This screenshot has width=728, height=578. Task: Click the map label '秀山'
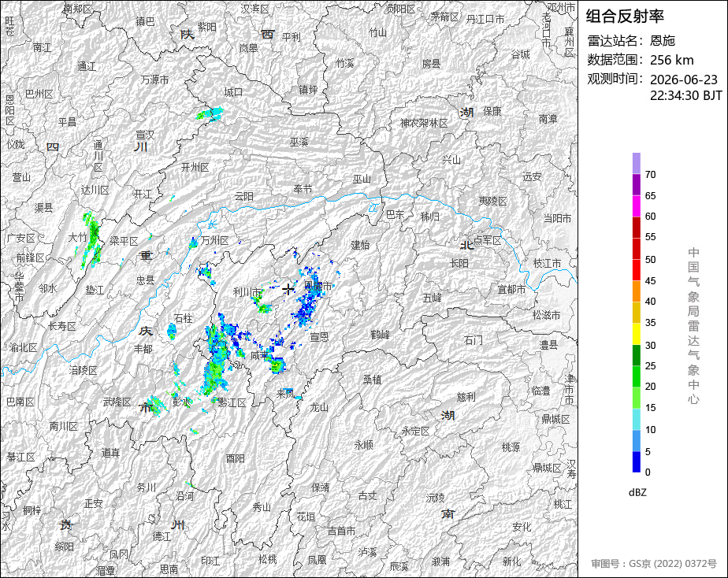(262, 507)
